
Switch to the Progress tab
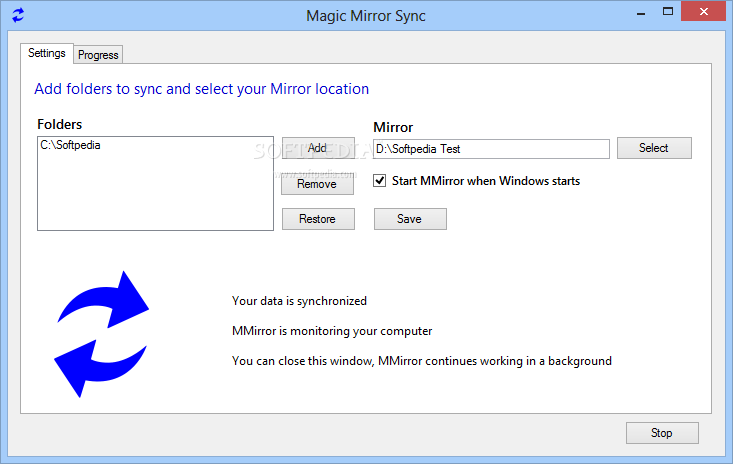tap(98, 55)
